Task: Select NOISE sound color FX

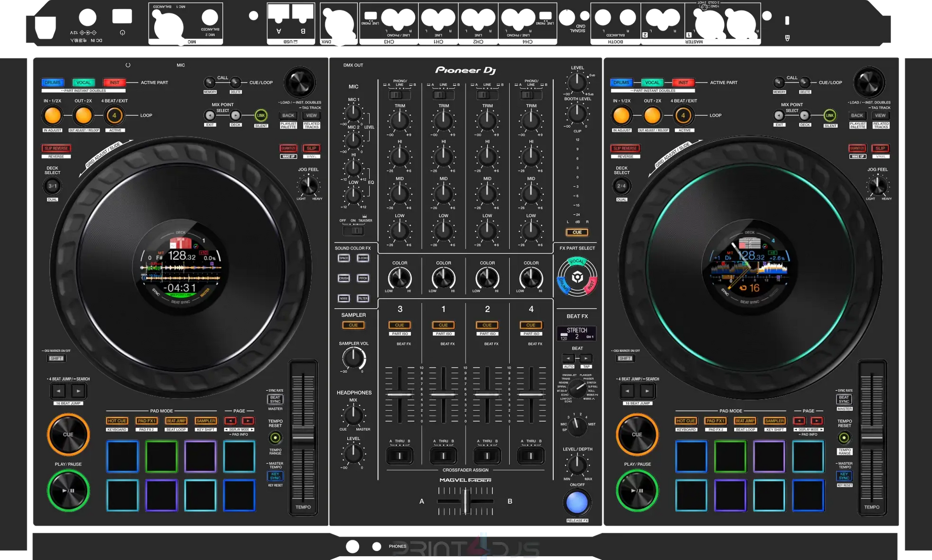Action: pyautogui.click(x=344, y=298)
